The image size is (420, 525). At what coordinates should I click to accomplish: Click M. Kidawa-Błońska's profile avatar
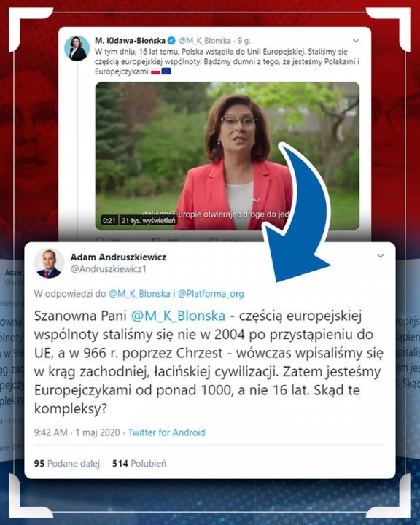pyautogui.click(x=77, y=49)
